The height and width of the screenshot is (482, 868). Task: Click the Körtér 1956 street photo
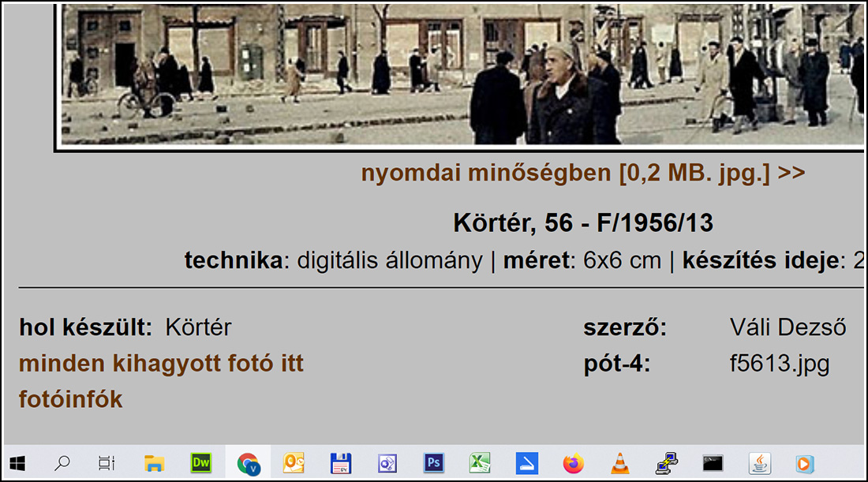point(461,76)
